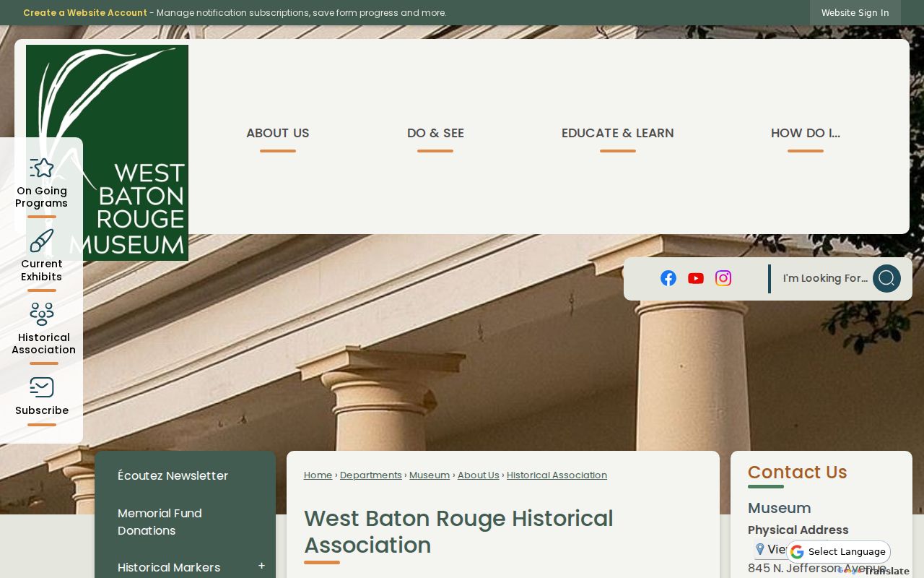Click the Museum contact heading
The image size is (924, 578).
pos(780,508)
